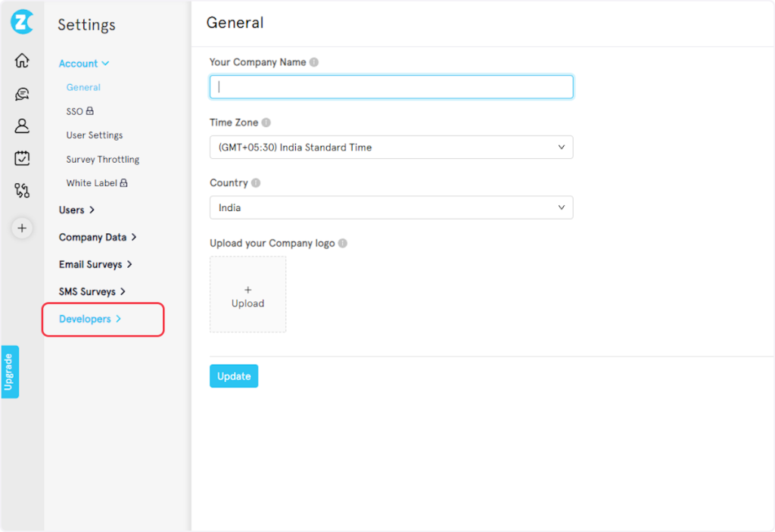Viewport: 775px width, 532px height.
Task: Open the contacts person icon
Action: tap(22, 126)
